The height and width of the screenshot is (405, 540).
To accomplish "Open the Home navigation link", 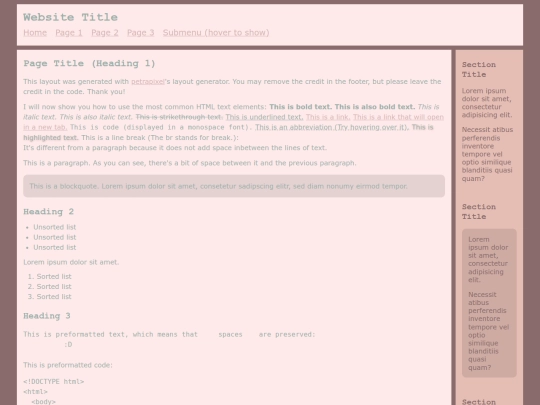I will (x=35, y=33).
